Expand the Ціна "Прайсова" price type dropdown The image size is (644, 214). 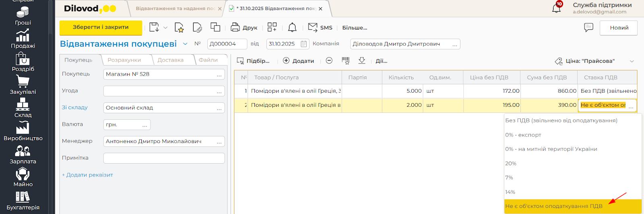click(x=632, y=61)
